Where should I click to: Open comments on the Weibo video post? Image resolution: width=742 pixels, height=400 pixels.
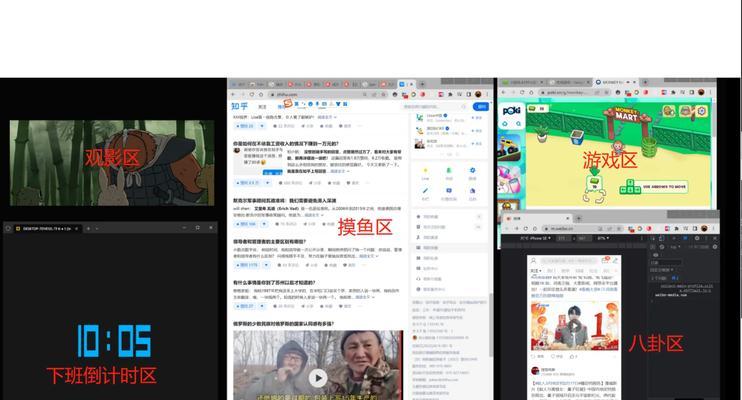click(x=556, y=356)
